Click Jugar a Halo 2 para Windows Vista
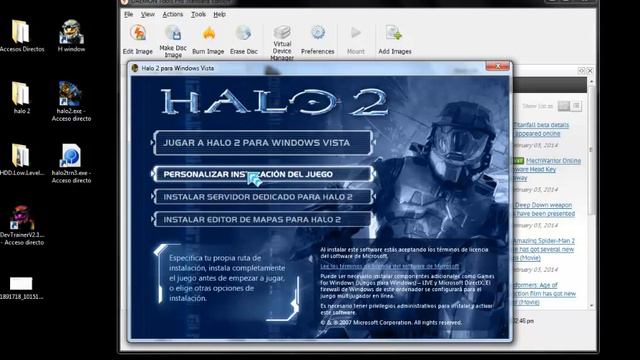The width and height of the screenshot is (640, 360). [x=263, y=143]
